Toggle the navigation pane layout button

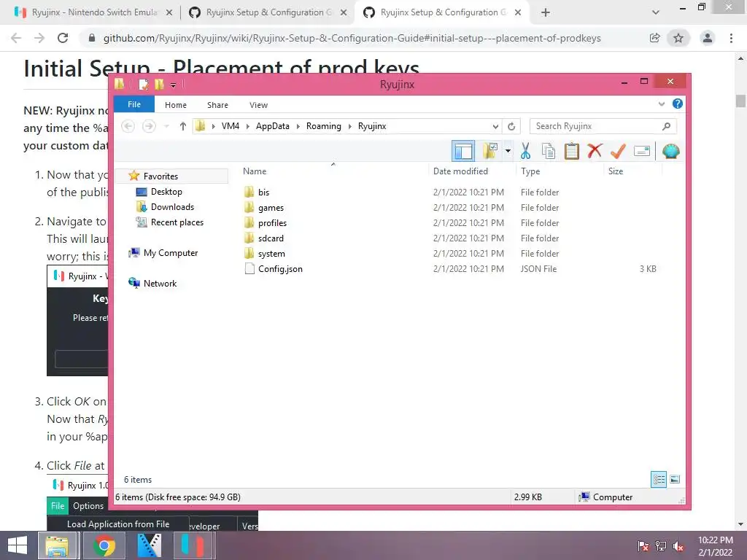pyautogui.click(x=462, y=152)
